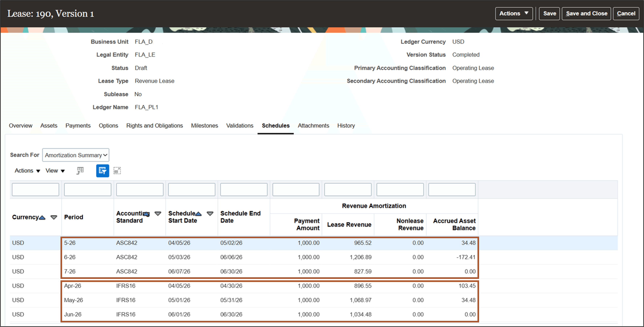Open the Search For Amortization Summary dropdown
This screenshot has width=644, height=327.
pyautogui.click(x=76, y=155)
